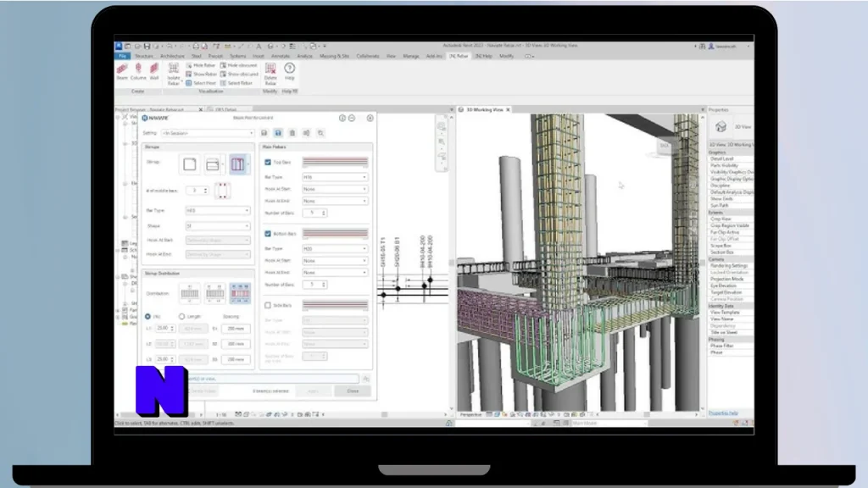Screen dimensions: 868x488
Task: Open Bottom Bars Bar Type dropdown
Action: pyautogui.click(x=334, y=249)
